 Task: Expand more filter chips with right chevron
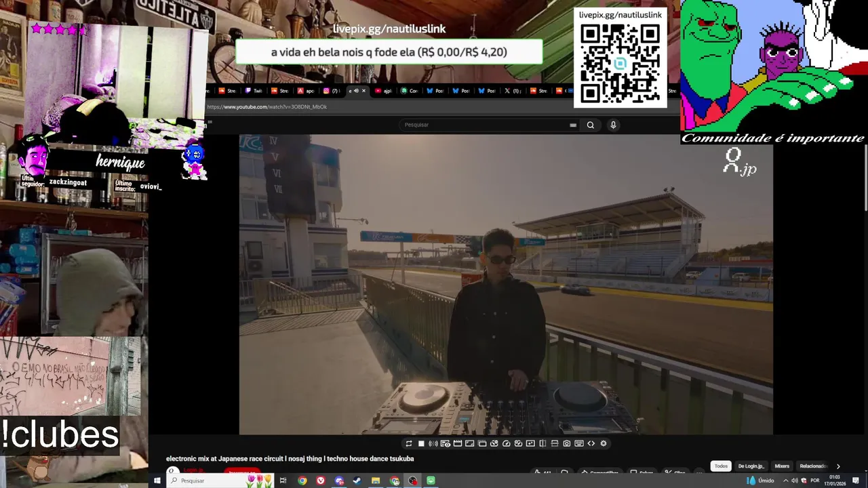click(838, 466)
